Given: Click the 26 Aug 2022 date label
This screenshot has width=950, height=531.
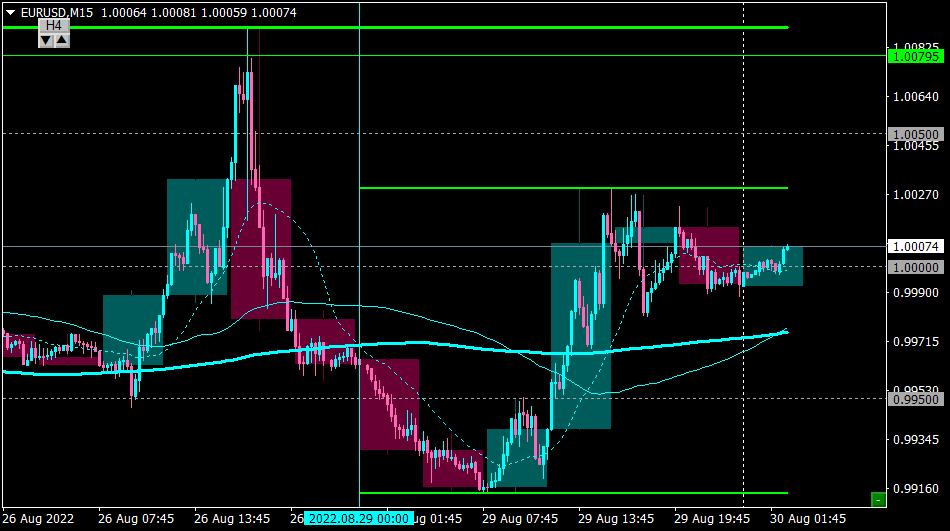Looking at the screenshot, I should pyautogui.click(x=38, y=519).
